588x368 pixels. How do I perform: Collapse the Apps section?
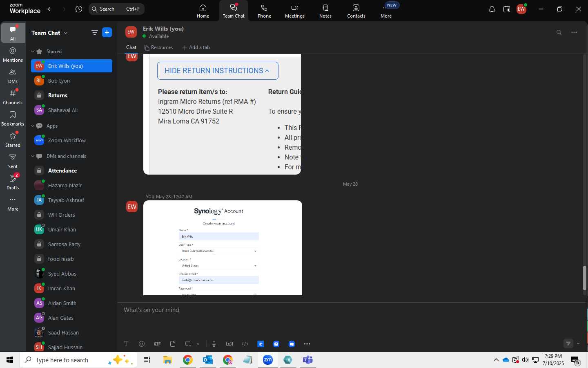point(33,126)
